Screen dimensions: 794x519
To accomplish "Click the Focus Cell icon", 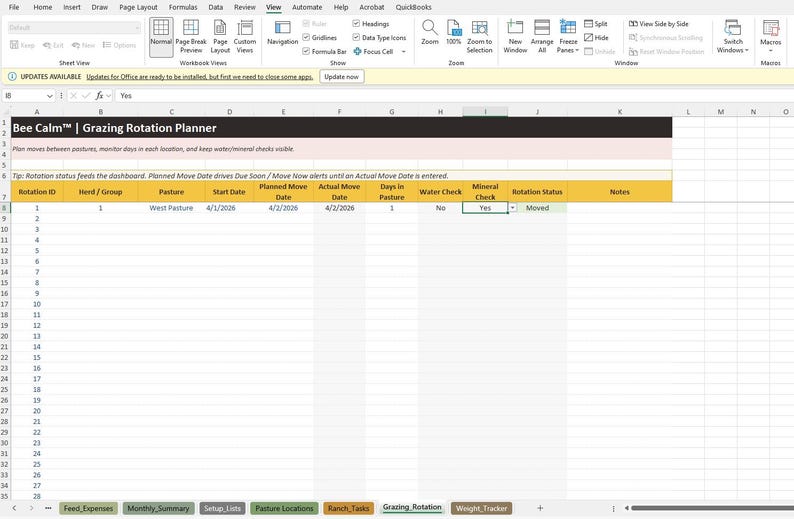I will 358,51.
